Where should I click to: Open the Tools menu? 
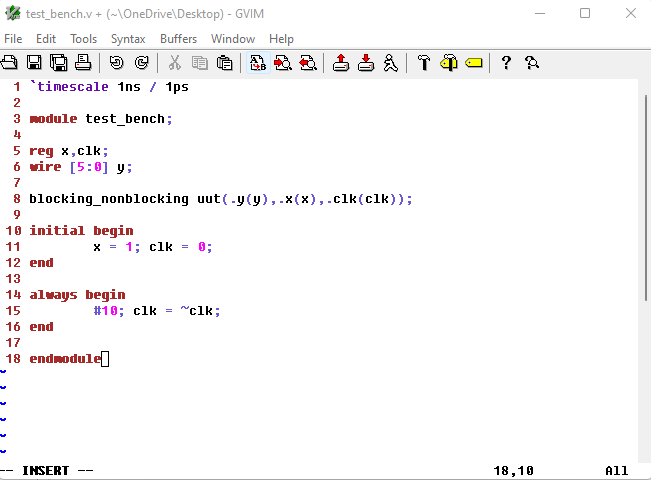click(83, 38)
